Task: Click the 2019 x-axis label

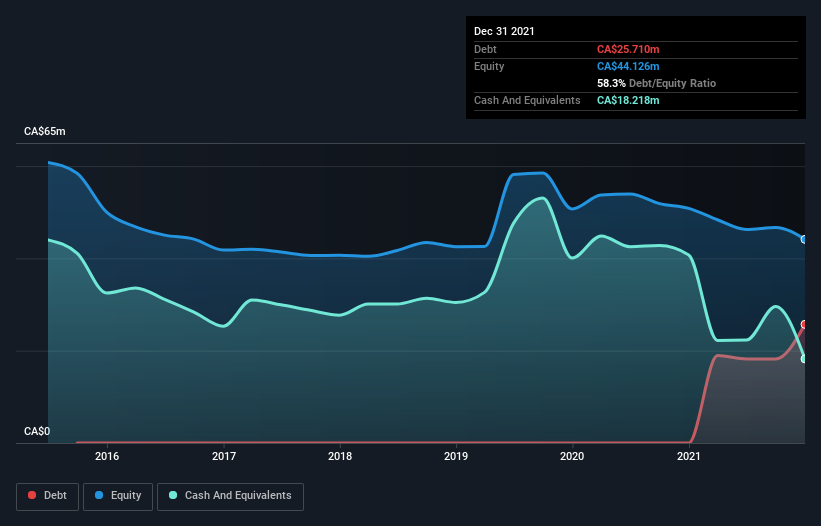Action: pos(456,456)
